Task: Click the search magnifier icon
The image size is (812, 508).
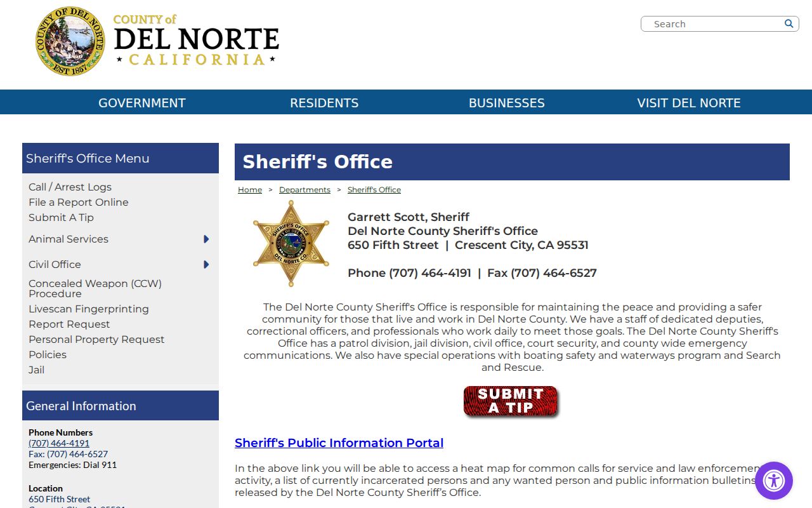Action: click(x=789, y=23)
